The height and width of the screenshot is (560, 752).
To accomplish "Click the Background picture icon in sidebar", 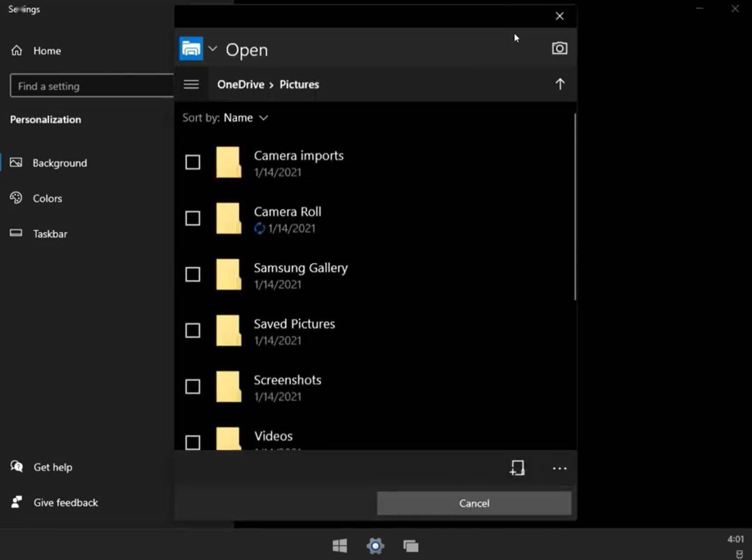I will 16,162.
